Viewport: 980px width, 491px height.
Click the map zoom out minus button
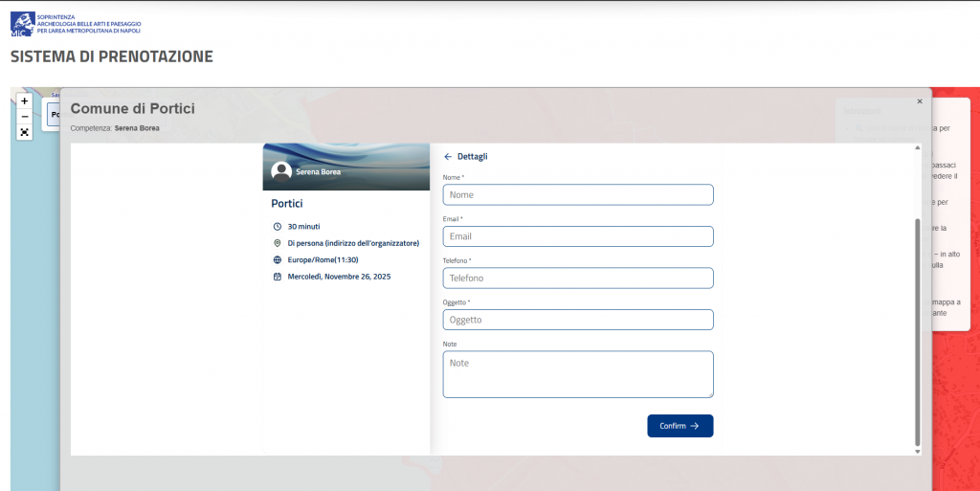25,117
